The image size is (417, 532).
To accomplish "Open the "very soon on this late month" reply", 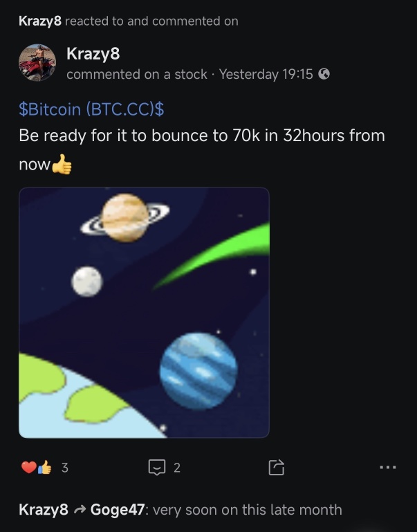I will 248,510.
